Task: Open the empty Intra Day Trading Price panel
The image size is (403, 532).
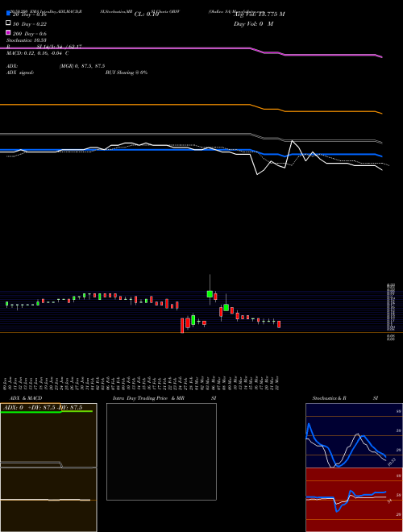Action: pos(161,451)
